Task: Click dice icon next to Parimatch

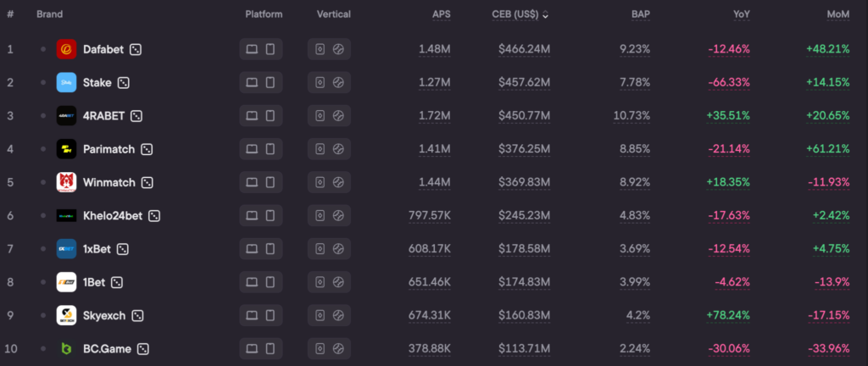Action: pos(147,149)
